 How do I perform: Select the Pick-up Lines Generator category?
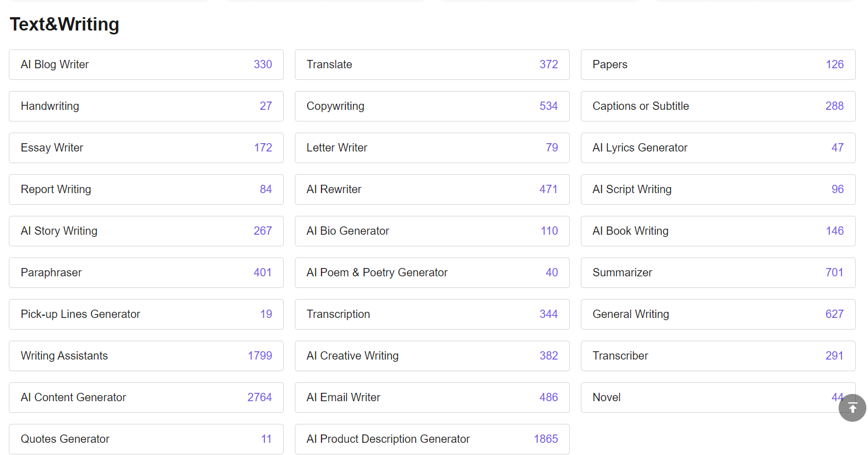[x=146, y=314]
